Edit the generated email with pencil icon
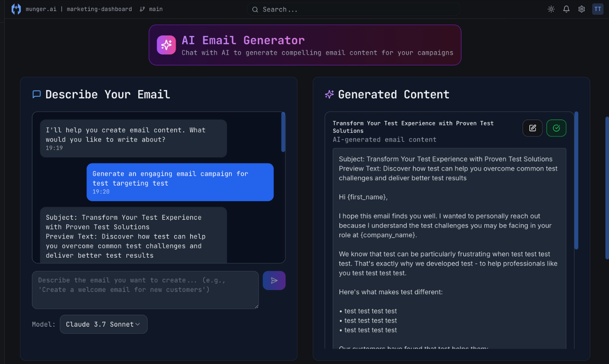 coord(532,128)
